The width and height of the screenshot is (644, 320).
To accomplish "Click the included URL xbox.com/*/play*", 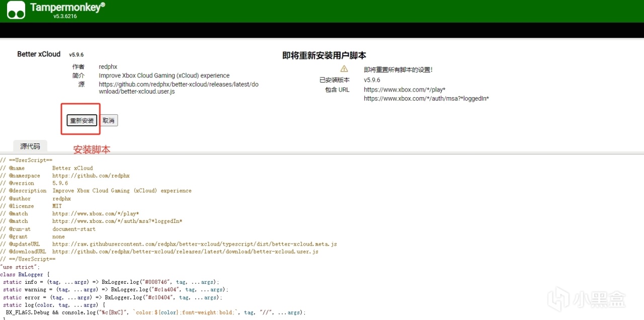I will (405, 90).
